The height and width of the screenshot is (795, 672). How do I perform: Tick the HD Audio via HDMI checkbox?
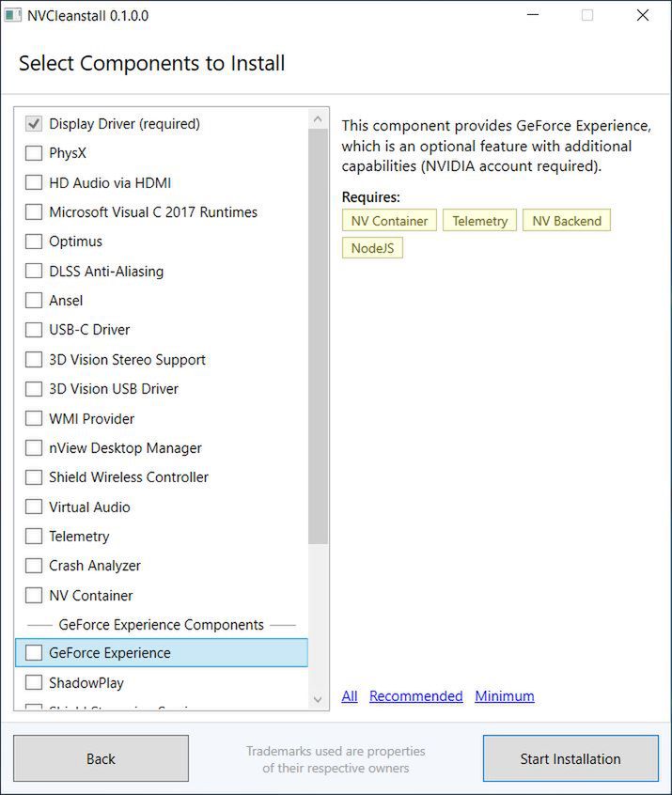click(34, 182)
